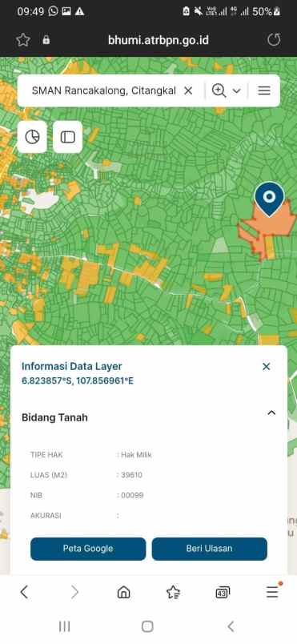This screenshot has width=297, height=644.
Task: Reload the page with refresh icon
Action: (274, 40)
